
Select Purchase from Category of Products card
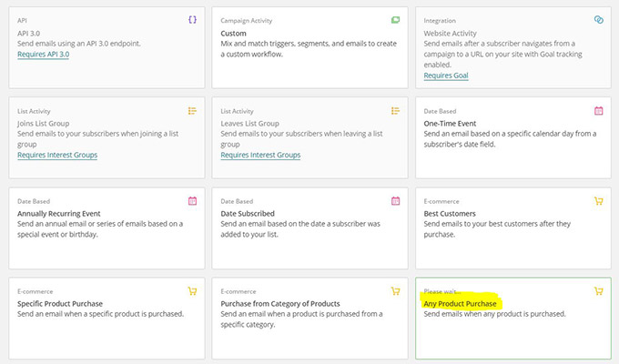pyautogui.click(x=309, y=318)
